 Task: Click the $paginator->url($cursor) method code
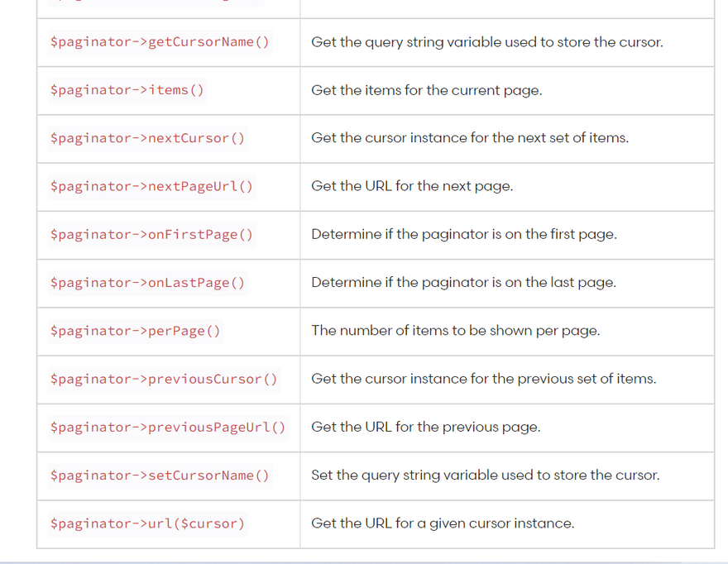pos(147,523)
